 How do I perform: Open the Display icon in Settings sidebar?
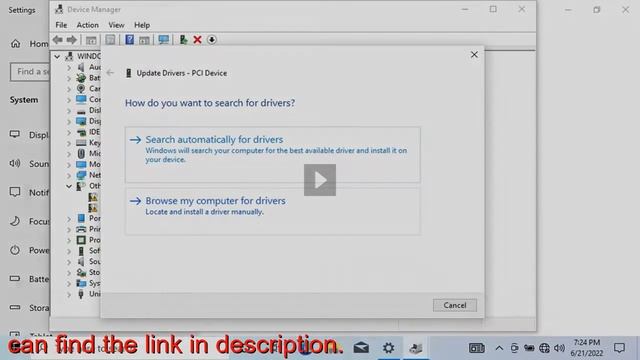(x=15, y=134)
